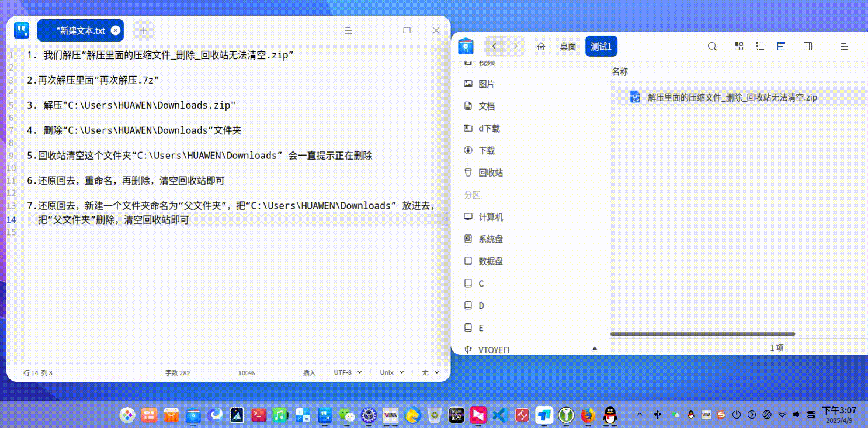The image size is (868, 428).
Task: Open the Unix line ending dropdown
Action: coord(392,372)
